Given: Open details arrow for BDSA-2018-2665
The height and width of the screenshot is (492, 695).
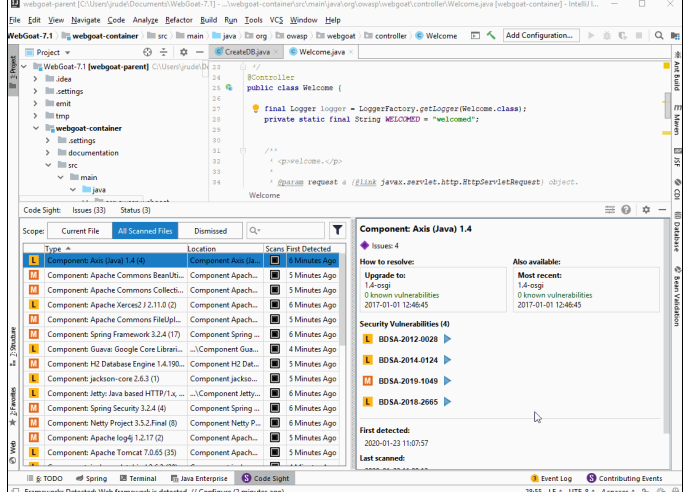Looking at the screenshot, I should pyautogui.click(x=448, y=402).
